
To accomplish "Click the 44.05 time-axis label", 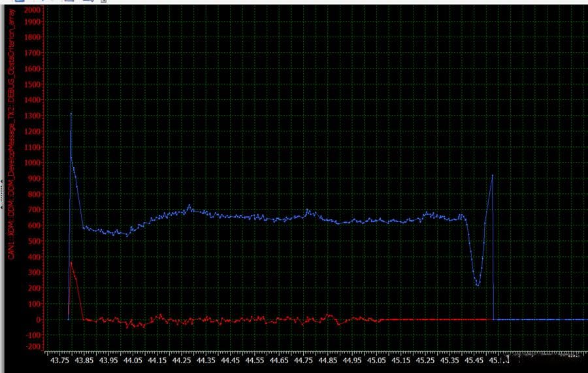I will (x=133, y=361).
